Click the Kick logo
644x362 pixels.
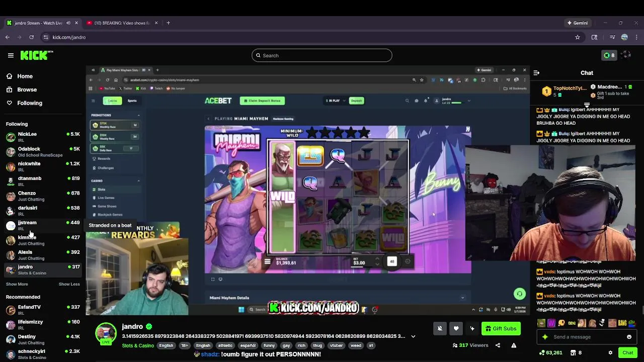coord(36,55)
